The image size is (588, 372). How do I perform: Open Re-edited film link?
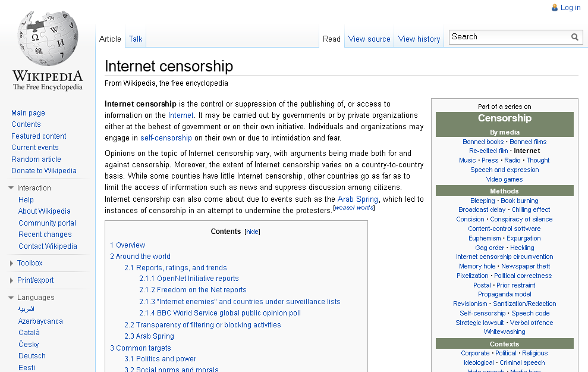[x=488, y=151]
